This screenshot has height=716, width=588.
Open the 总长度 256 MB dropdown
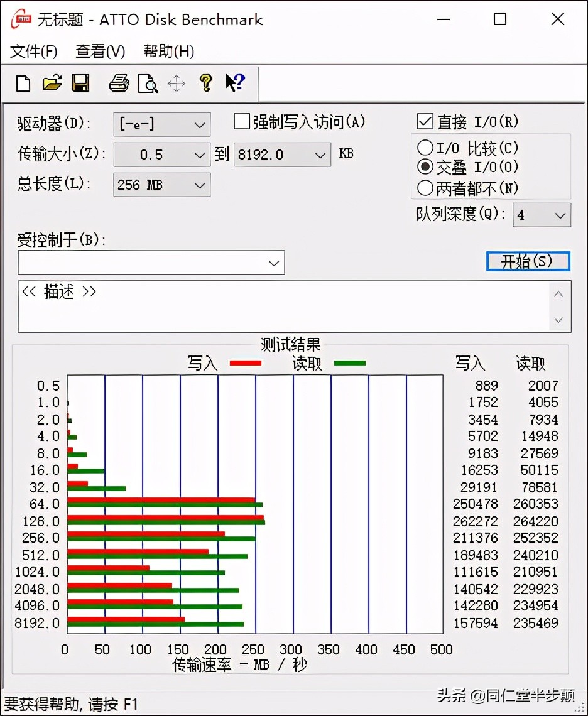coord(200,185)
